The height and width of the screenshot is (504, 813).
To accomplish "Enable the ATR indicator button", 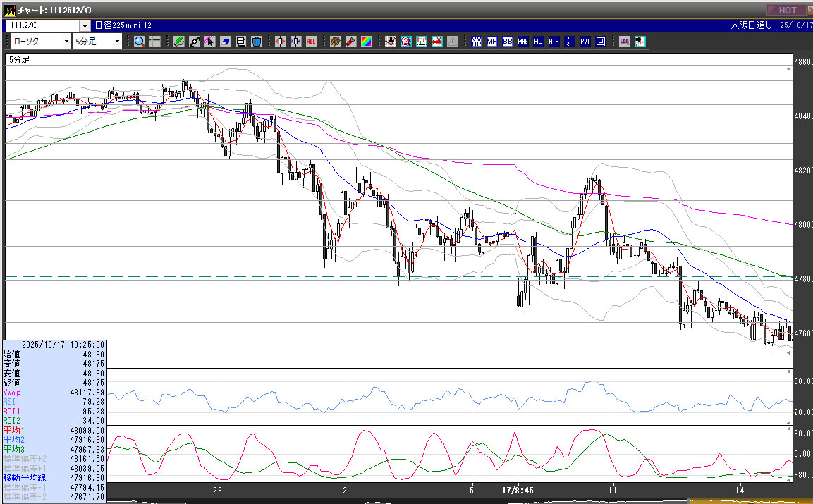I will click(x=554, y=42).
